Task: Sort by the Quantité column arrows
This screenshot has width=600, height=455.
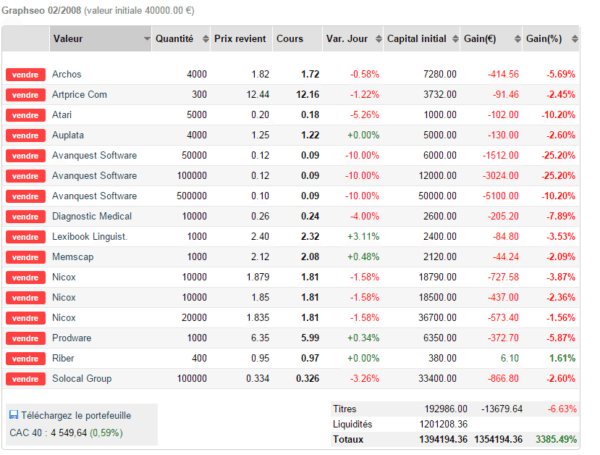Action: tap(205, 39)
